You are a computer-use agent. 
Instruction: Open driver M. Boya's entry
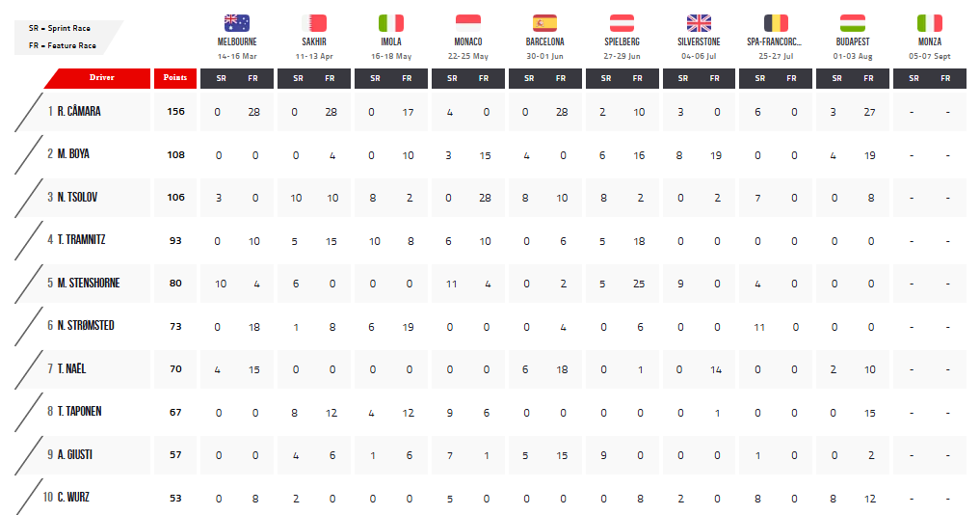pos(73,154)
